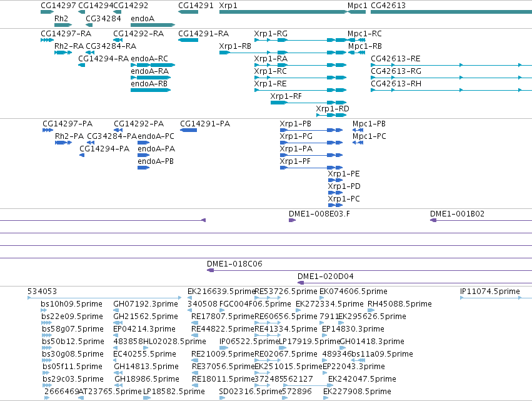Select EST EK074606.5prime label
The height and width of the screenshot is (401, 532).
point(354,292)
